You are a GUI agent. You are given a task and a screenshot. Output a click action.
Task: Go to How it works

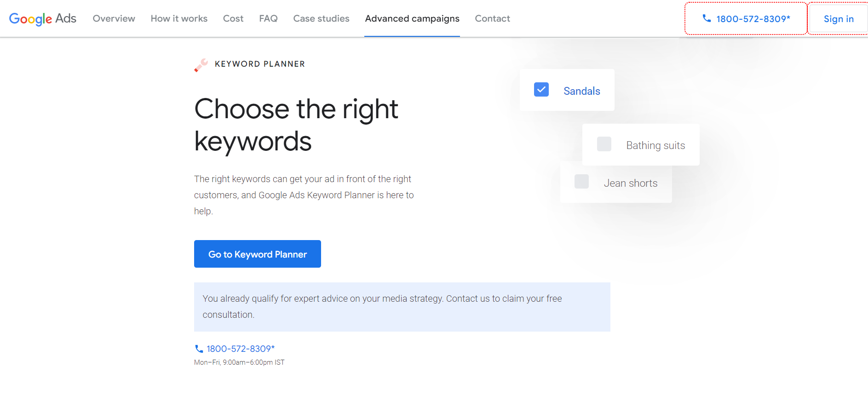tap(179, 18)
